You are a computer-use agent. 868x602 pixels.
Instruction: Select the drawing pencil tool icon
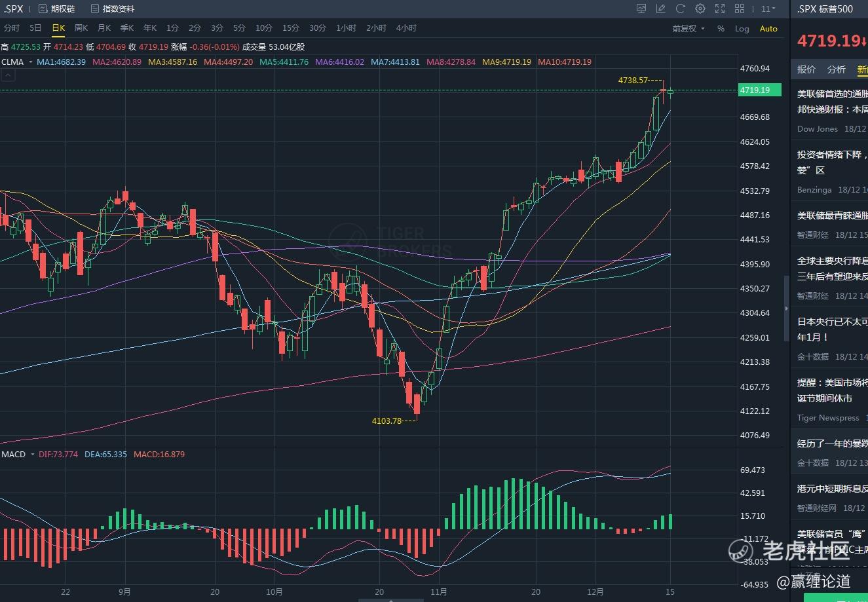coord(661,9)
